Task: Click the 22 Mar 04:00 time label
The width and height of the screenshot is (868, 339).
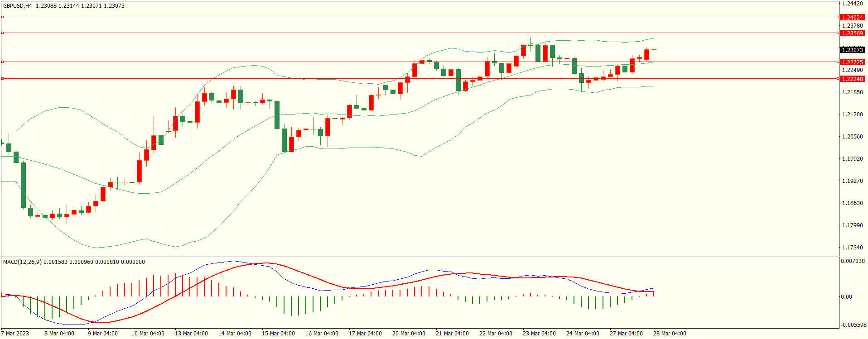Action: [496, 334]
